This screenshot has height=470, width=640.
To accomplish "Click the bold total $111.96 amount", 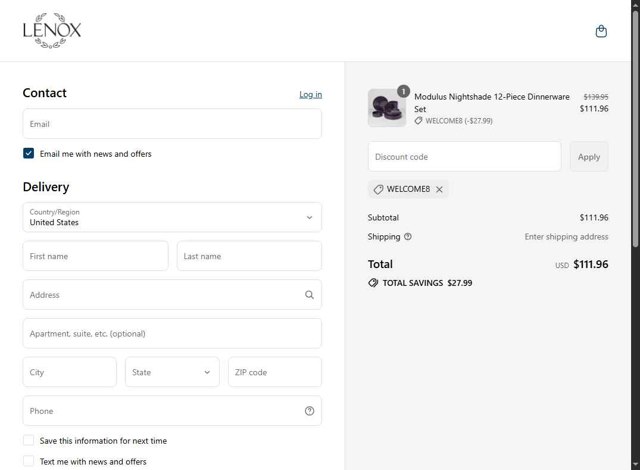I will pos(591,264).
